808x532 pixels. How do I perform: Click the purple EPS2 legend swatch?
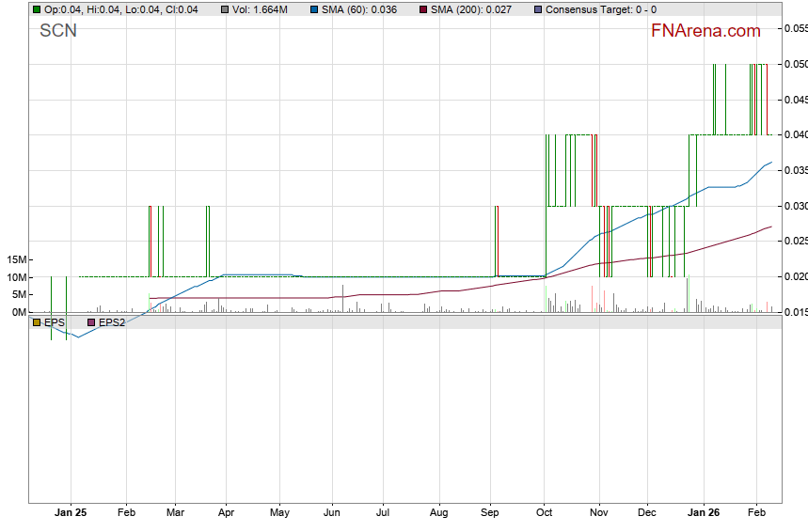pyautogui.click(x=91, y=322)
